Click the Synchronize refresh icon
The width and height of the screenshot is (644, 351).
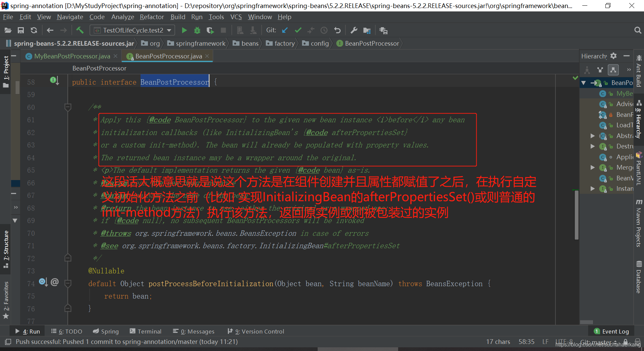click(x=34, y=31)
